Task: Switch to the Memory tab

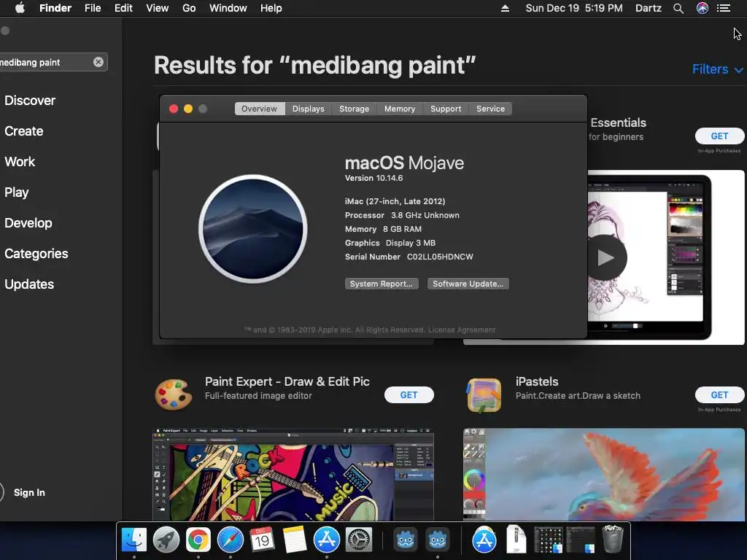Action: pyautogui.click(x=400, y=109)
